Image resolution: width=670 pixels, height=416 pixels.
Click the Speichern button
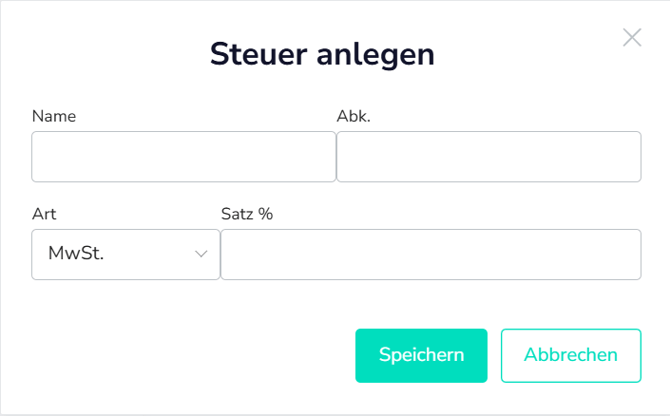tap(421, 355)
